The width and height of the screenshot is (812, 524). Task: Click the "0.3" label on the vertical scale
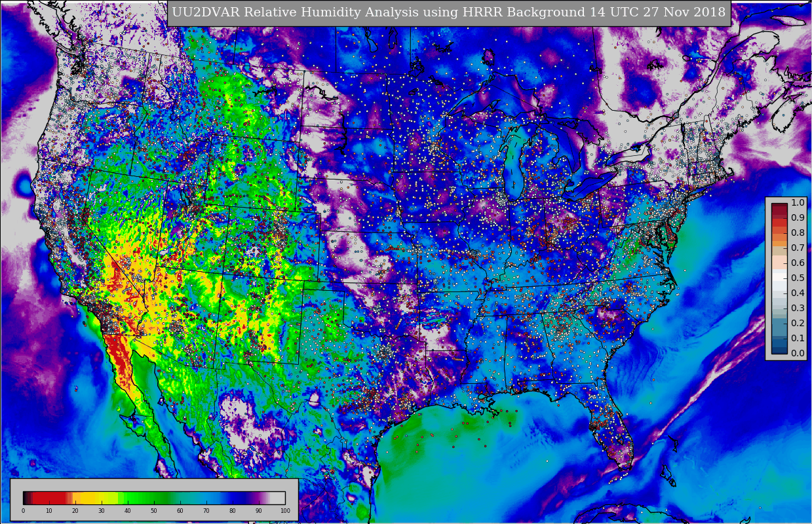tap(798, 309)
